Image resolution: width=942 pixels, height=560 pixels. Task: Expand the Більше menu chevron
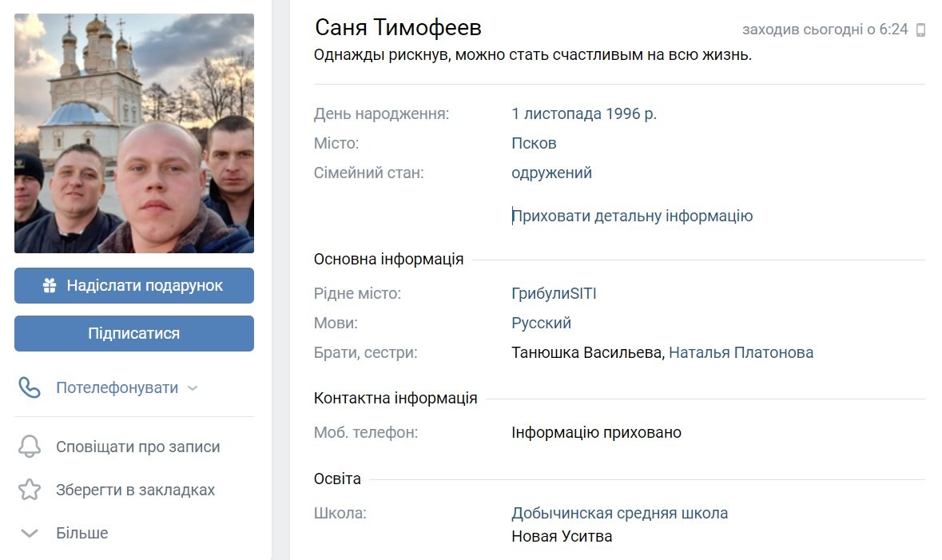tap(30, 533)
